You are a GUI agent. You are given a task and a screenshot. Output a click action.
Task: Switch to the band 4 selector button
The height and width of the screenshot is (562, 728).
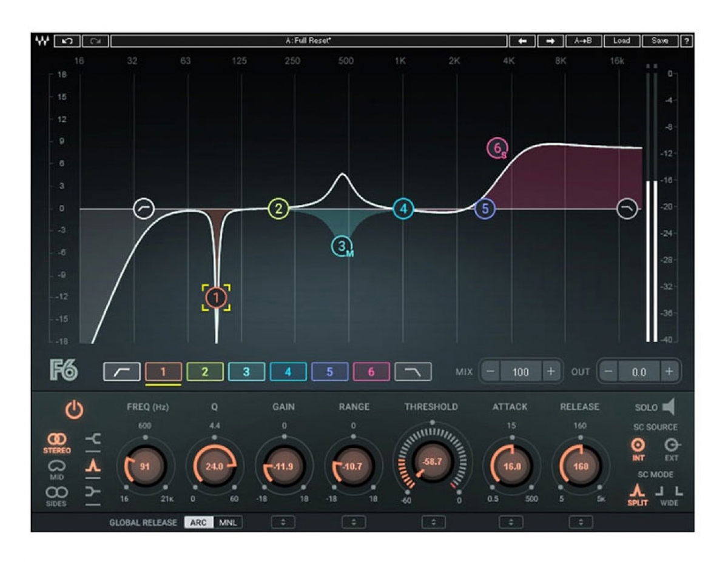[288, 372]
